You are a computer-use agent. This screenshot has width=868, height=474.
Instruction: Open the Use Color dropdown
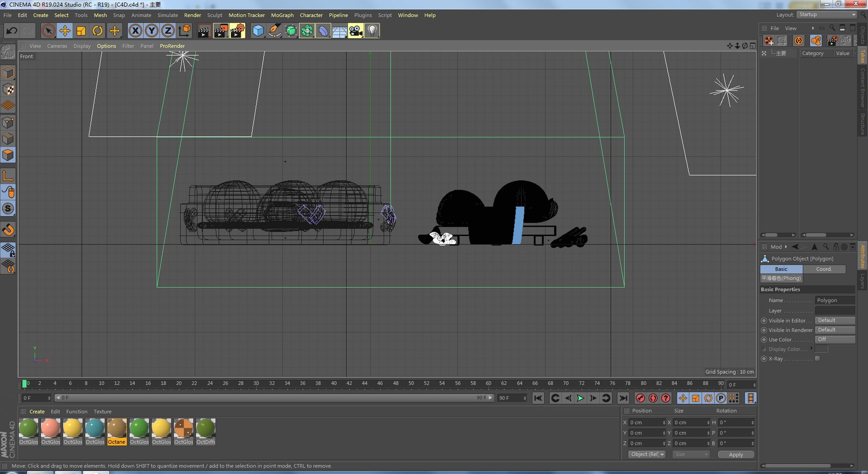[835, 339]
